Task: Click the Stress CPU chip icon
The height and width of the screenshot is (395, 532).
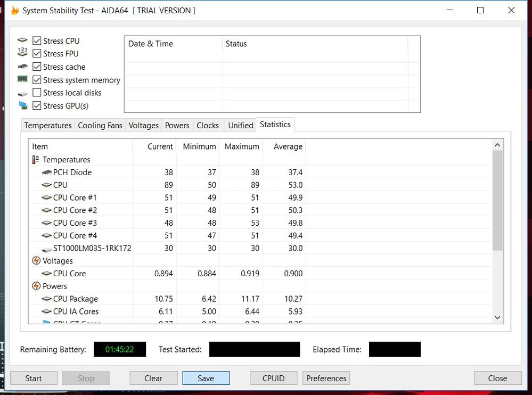Action: point(22,40)
